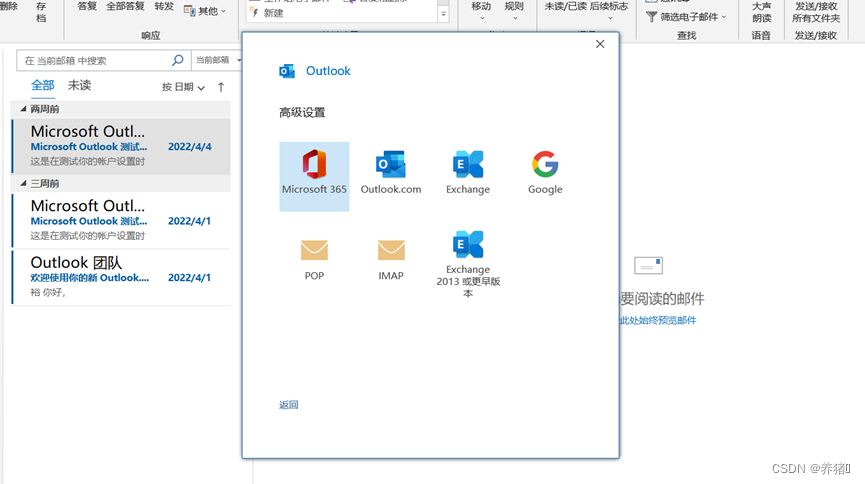865x484 pixels.
Task: Open the 按日期 sort dropdown
Action: (183, 87)
